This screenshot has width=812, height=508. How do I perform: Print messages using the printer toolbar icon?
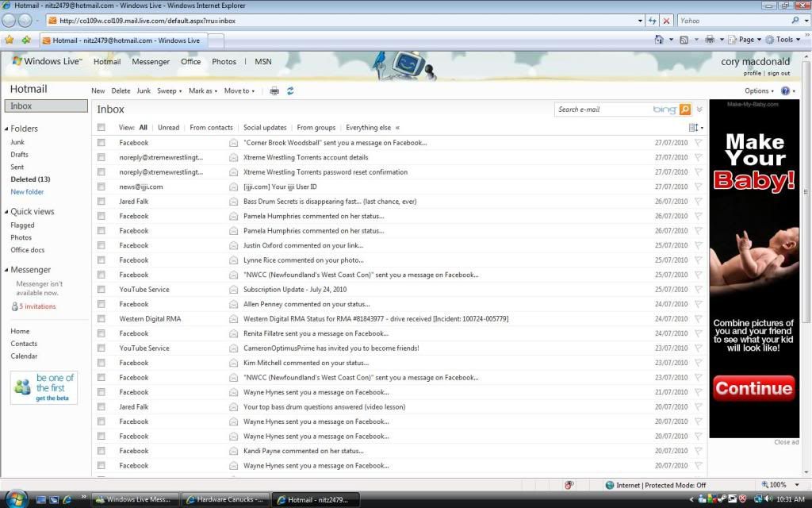pyautogui.click(x=274, y=91)
